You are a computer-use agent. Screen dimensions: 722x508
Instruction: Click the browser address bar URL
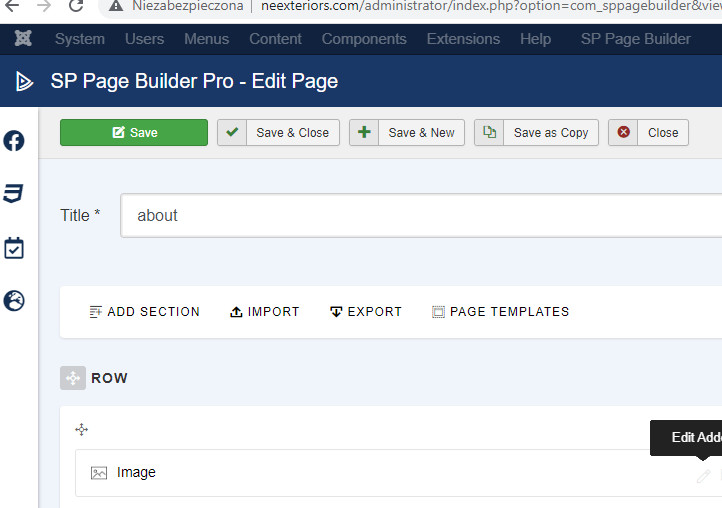point(491,6)
